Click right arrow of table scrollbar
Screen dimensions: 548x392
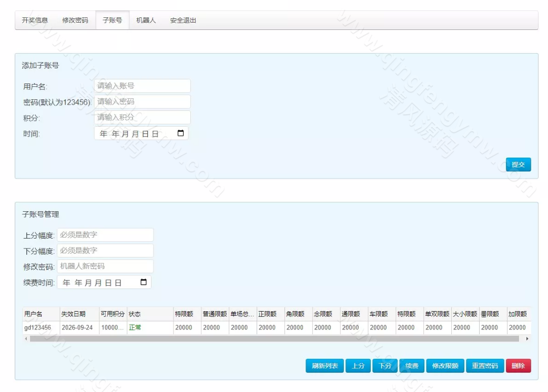pyautogui.click(x=527, y=339)
